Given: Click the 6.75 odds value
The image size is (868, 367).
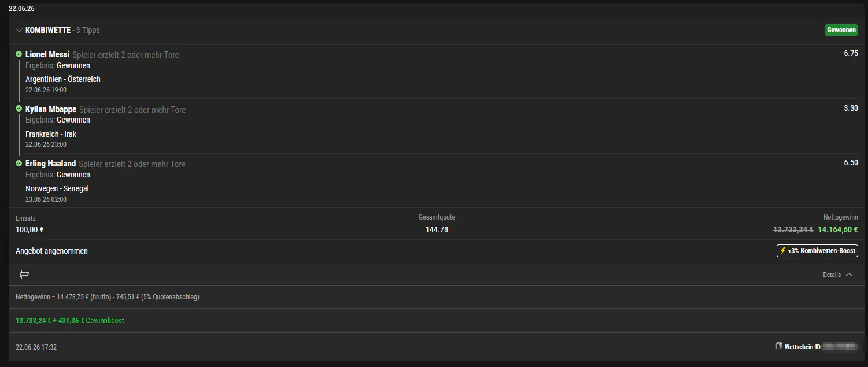Looking at the screenshot, I should (851, 53).
